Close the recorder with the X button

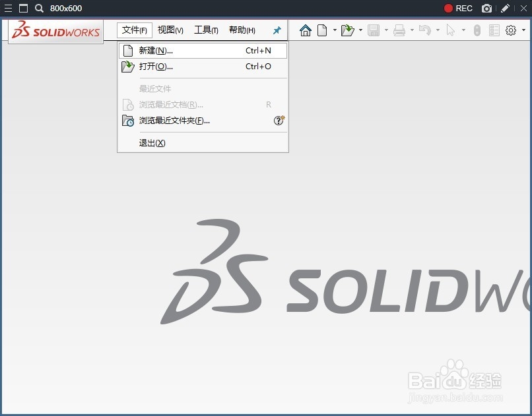[x=523, y=8]
